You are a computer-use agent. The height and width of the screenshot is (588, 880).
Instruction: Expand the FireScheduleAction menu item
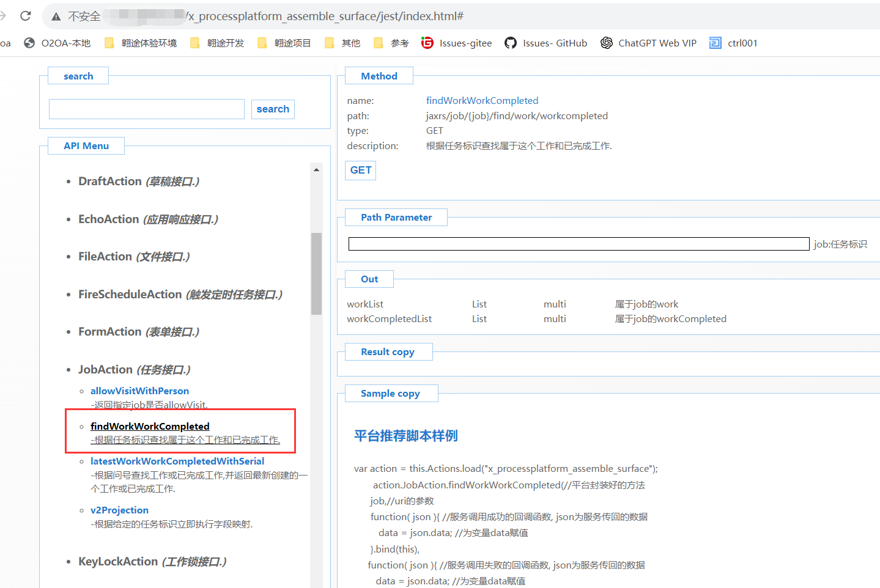180,295
